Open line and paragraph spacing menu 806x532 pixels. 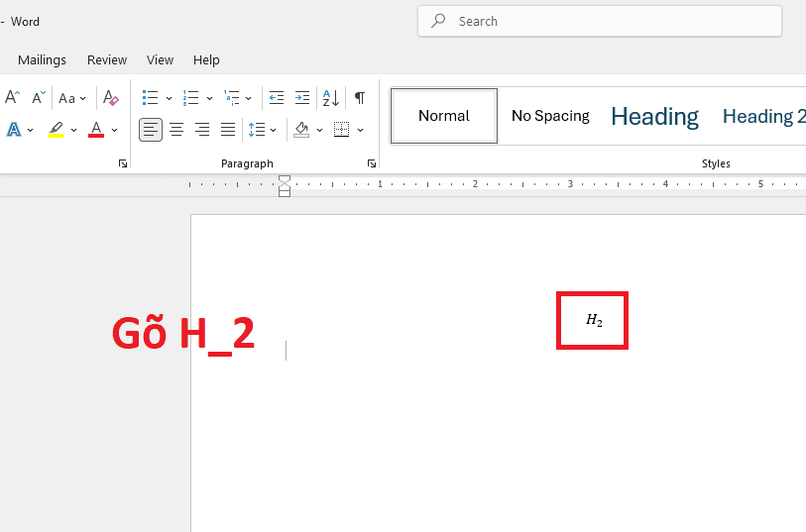(262, 130)
